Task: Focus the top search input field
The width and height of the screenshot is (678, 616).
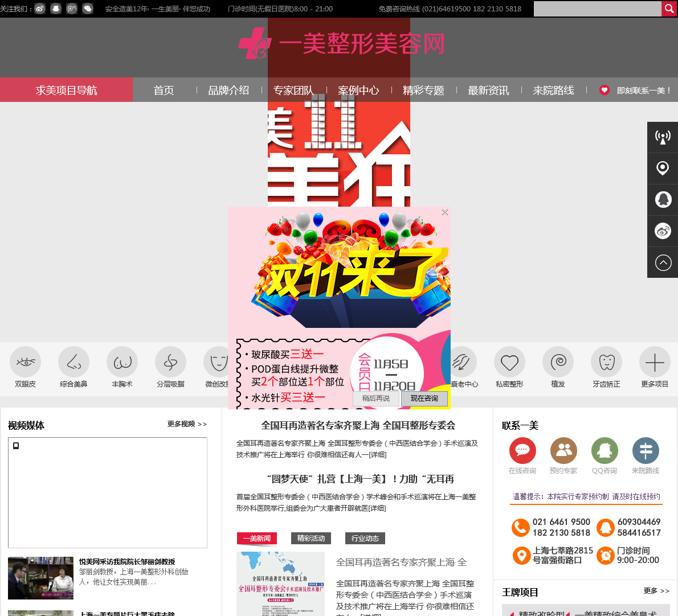Action: click(598, 9)
